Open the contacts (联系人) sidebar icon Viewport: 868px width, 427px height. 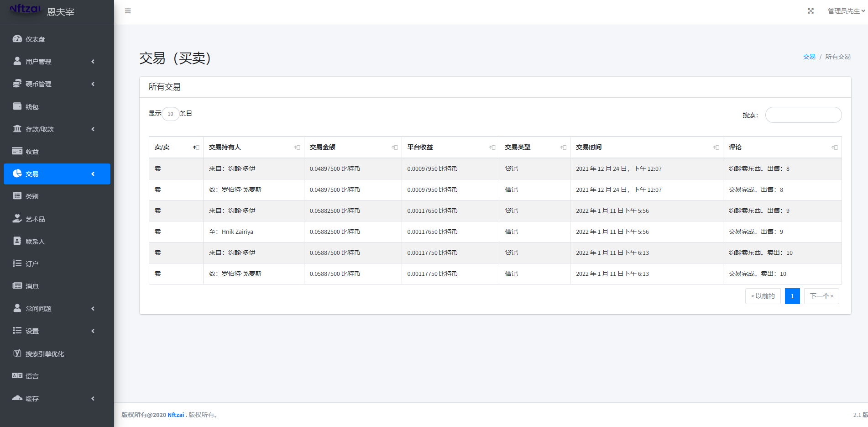[17, 241]
